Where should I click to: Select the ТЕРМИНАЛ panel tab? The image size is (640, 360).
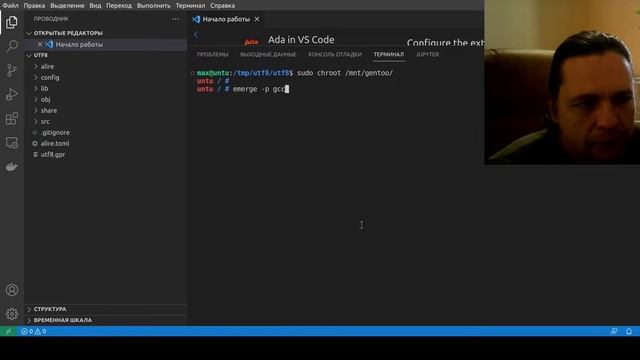pyautogui.click(x=389, y=54)
